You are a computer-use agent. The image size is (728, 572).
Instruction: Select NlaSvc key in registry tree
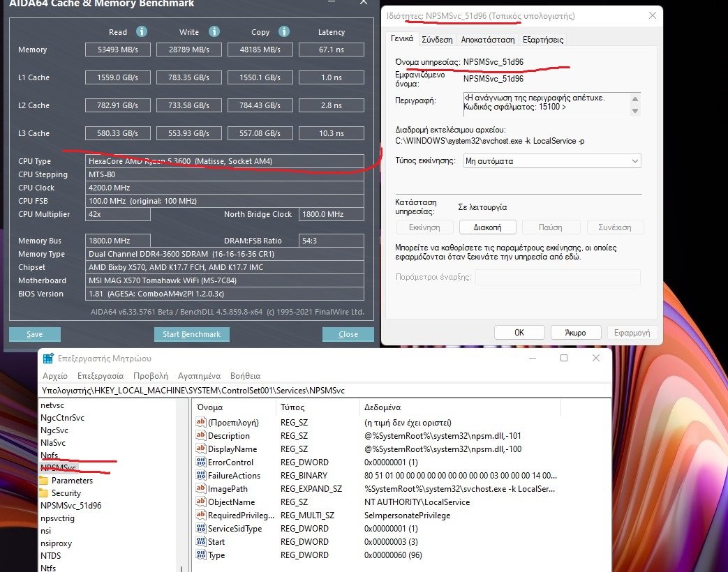pyautogui.click(x=53, y=442)
